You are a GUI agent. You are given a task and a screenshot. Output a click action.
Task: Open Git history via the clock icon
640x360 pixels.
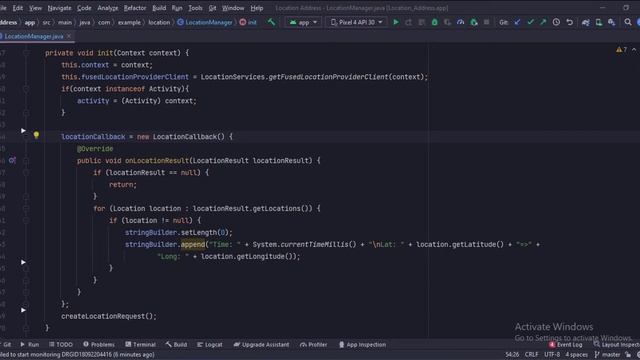[556, 22]
